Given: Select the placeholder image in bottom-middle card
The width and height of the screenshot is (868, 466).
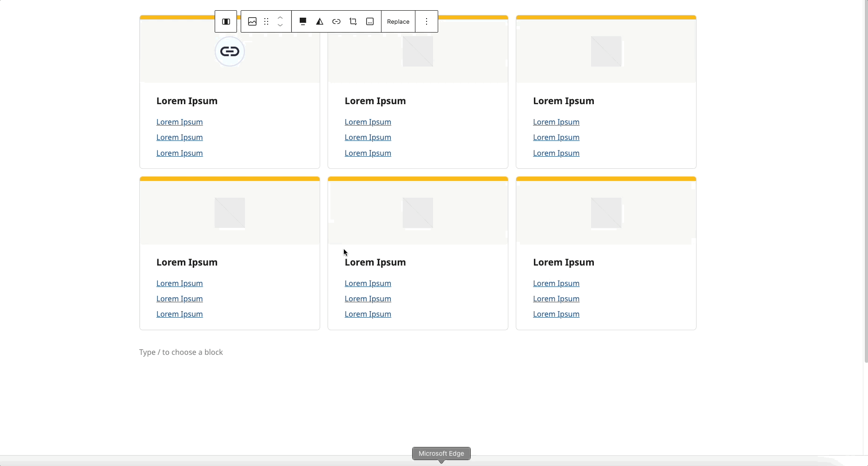Looking at the screenshot, I should (x=418, y=213).
